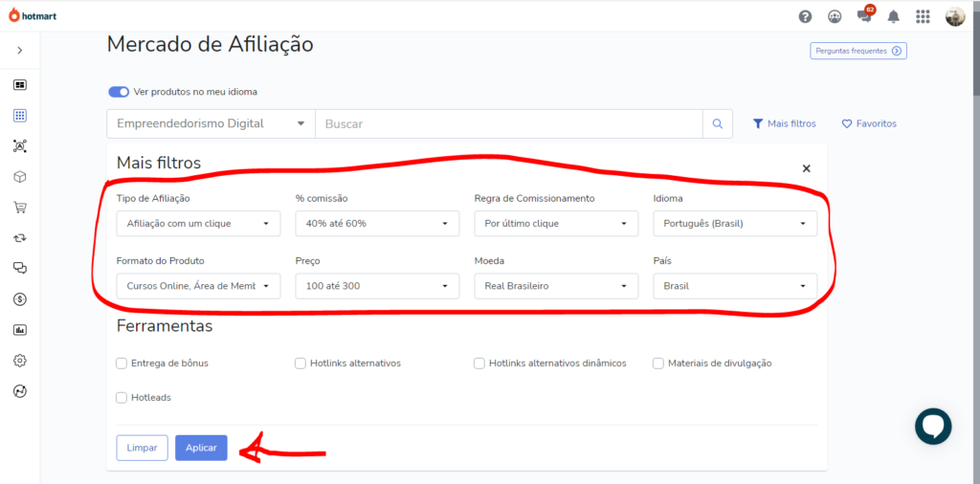Open the apps grid icon in header
Screen dimensions: 980x484
923,16
